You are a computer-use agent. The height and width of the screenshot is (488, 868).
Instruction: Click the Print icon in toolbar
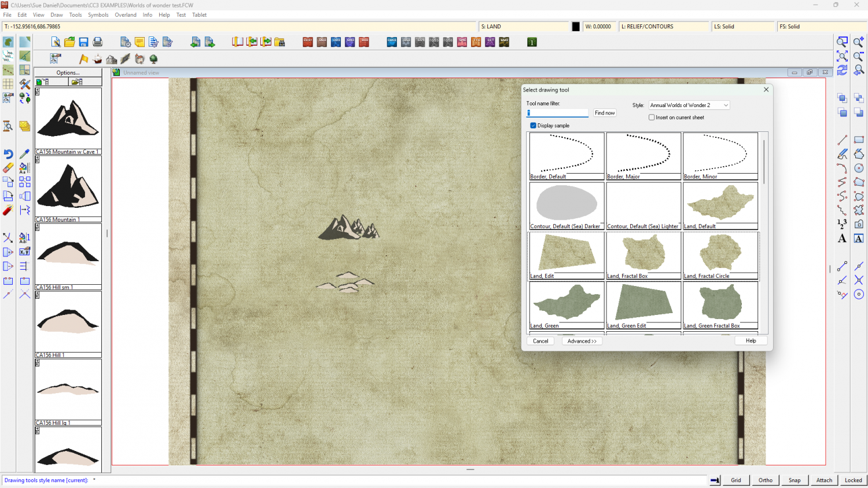98,42
